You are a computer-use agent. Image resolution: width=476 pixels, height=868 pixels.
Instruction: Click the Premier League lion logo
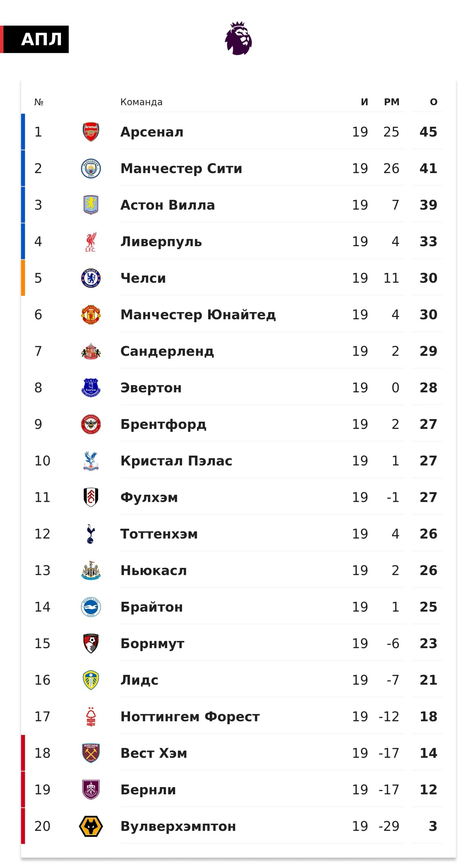(238, 38)
